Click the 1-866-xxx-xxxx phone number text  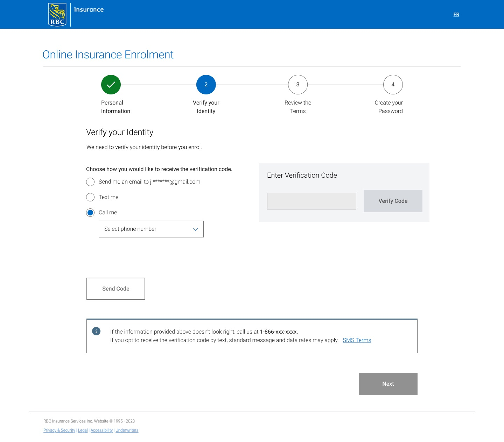pos(278,332)
